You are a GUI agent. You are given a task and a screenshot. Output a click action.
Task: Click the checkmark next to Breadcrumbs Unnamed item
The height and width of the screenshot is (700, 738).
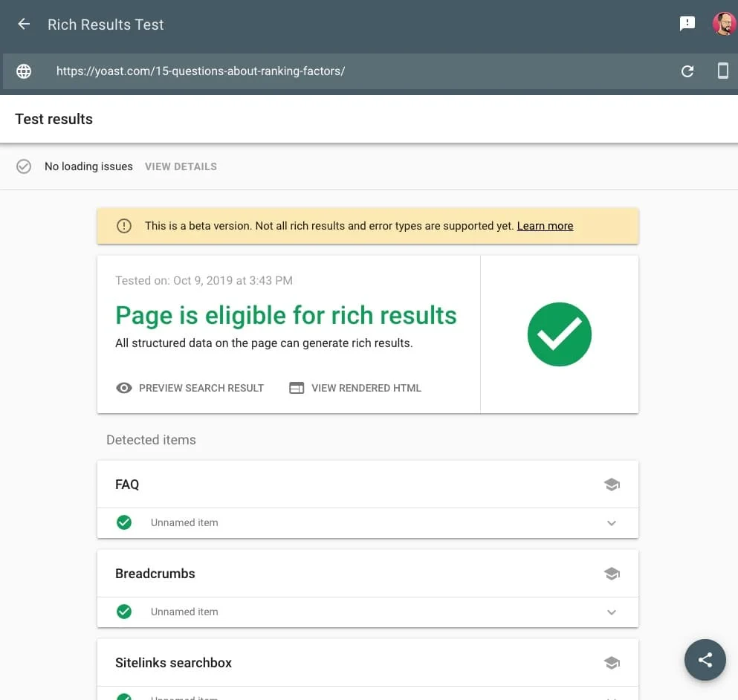pyautogui.click(x=123, y=612)
